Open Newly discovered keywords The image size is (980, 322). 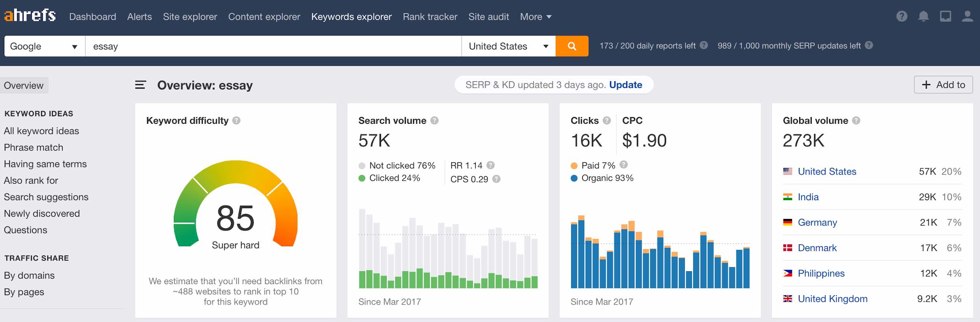(x=42, y=214)
